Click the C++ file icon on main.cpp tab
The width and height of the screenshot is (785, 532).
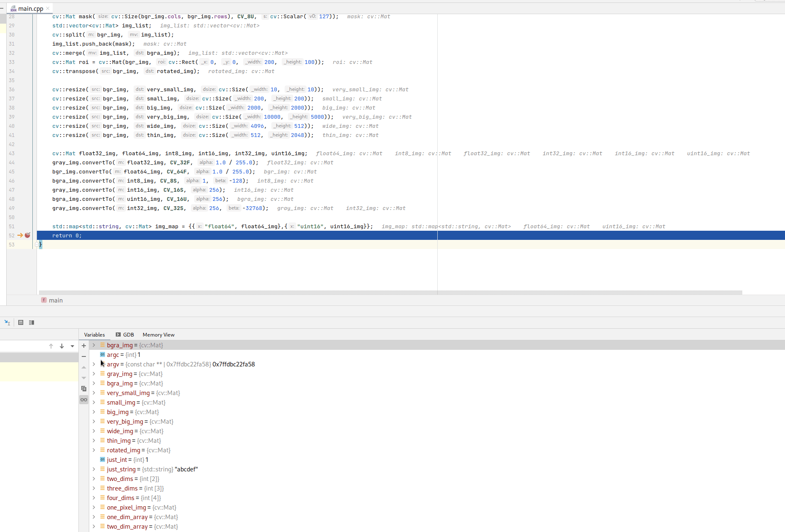coord(13,8)
